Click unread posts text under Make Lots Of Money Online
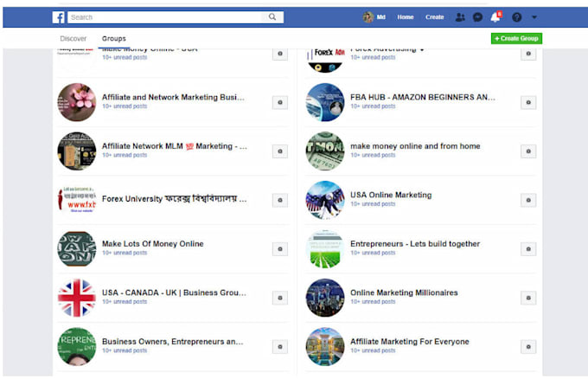Image resolution: width=588 pixels, height=379 pixels. click(125, 253)
